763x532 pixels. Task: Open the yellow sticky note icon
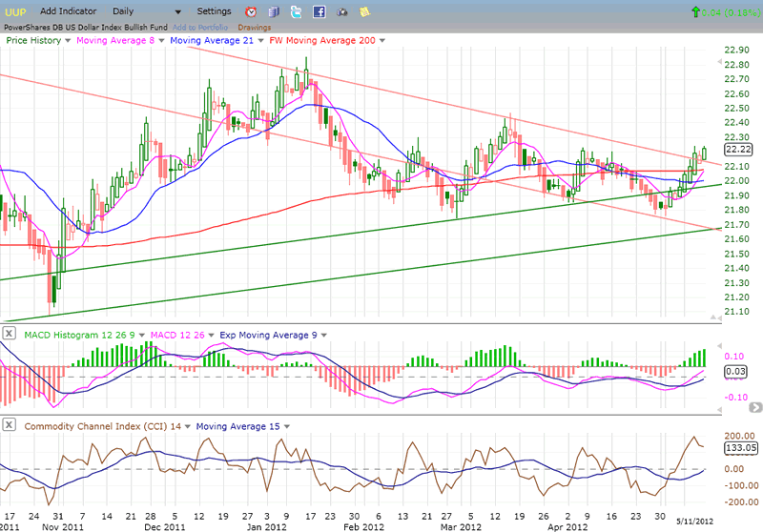[x=364, y=11]
